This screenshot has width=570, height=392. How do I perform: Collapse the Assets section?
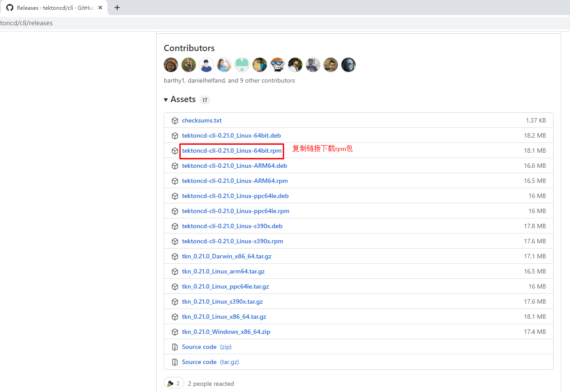pos(180,99)
